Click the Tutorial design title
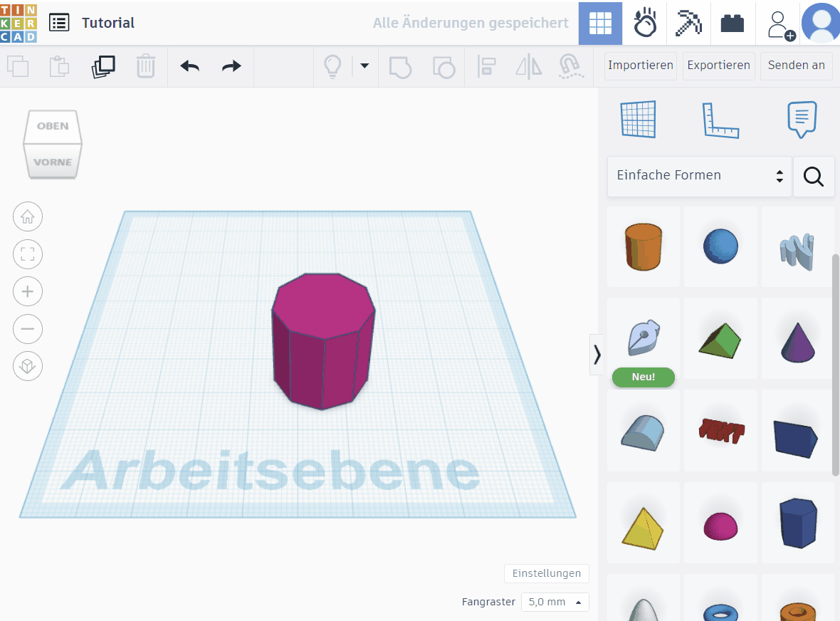Viewport: 840px width, 621px height. click(108, 23)
